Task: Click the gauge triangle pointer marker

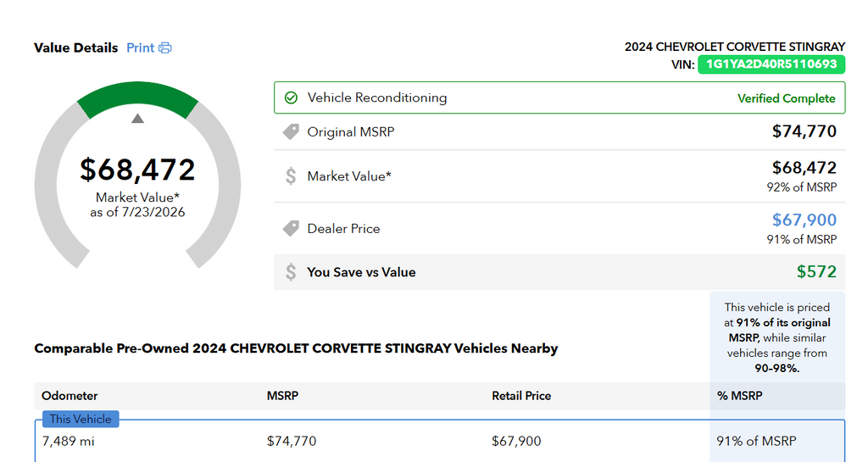Action: pos(137,119)
